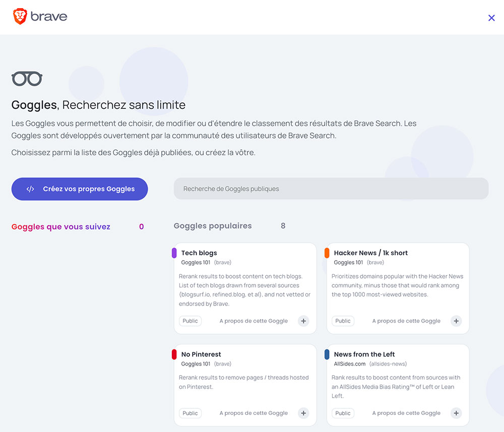Click the Brave lion logo

20,17
